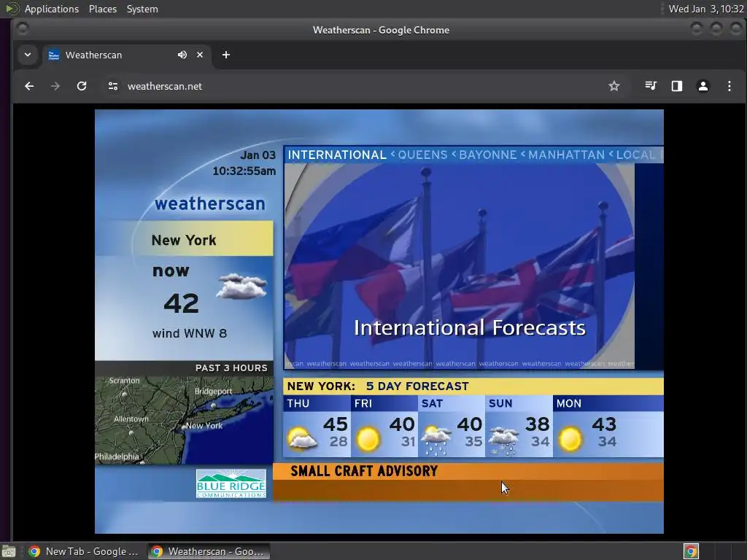The height and width of the screenshot is (560, 747).
Task: Click the Weatherscan tab favicon
Action: click(x=54, y=55)
